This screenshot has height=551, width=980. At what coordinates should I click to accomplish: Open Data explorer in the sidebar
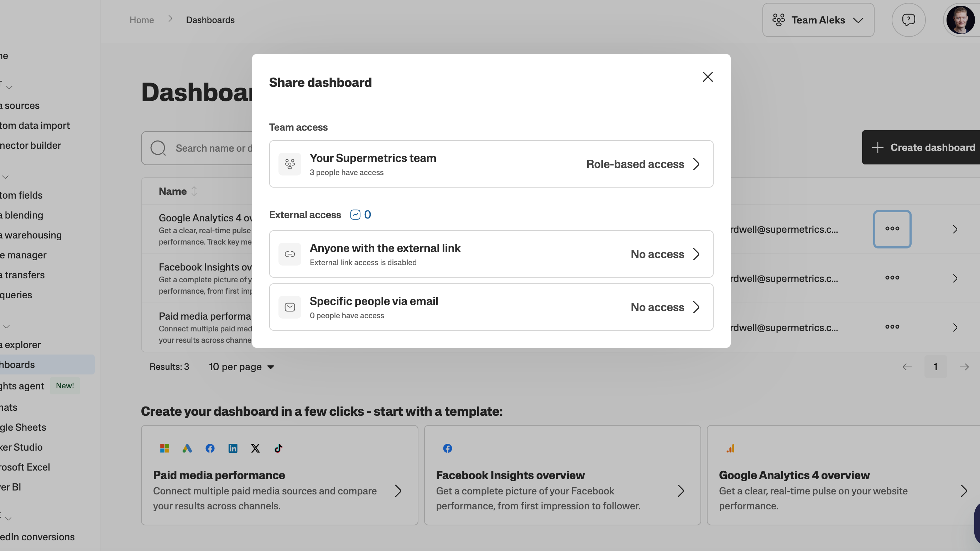point(21,345)
